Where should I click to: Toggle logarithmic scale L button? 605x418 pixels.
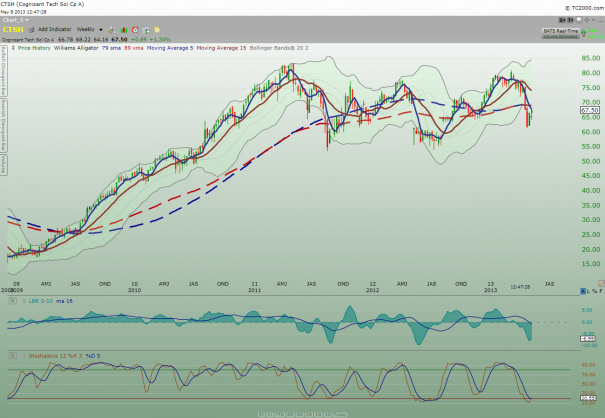(588, 291)
